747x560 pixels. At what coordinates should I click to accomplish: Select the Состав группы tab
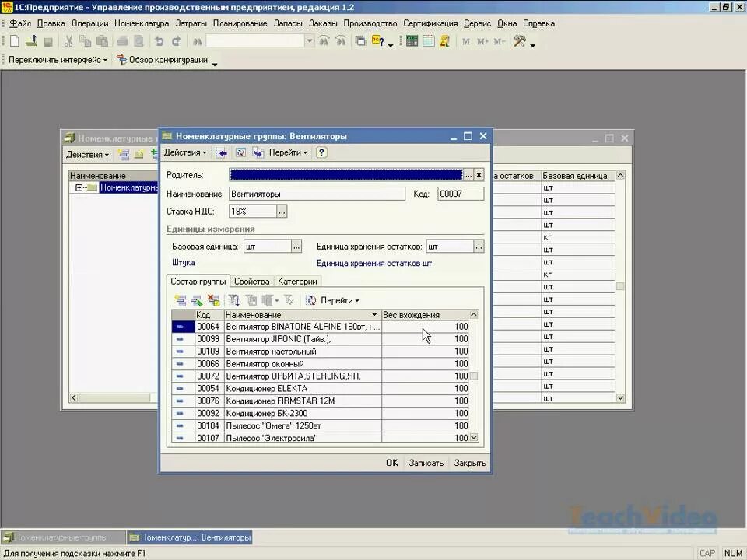(198, 282)
